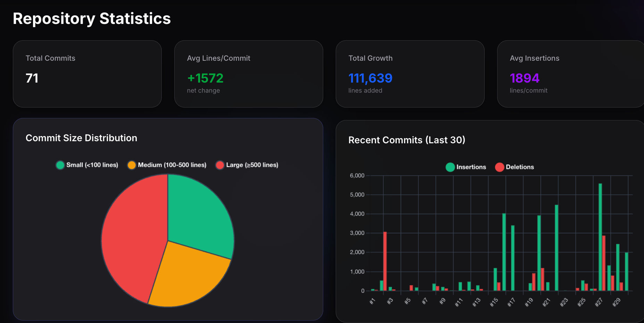The height and width of the screenshot is (323, 644).
Task: Click the #29 x-axis label
Action: point(616,302)
